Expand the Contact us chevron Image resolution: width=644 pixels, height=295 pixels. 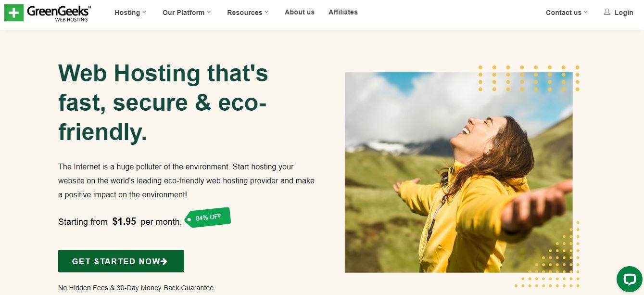tap(585, 12)
